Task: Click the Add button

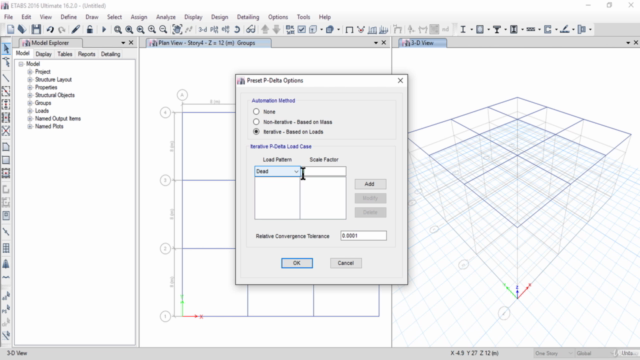Action: click(370, 184)
